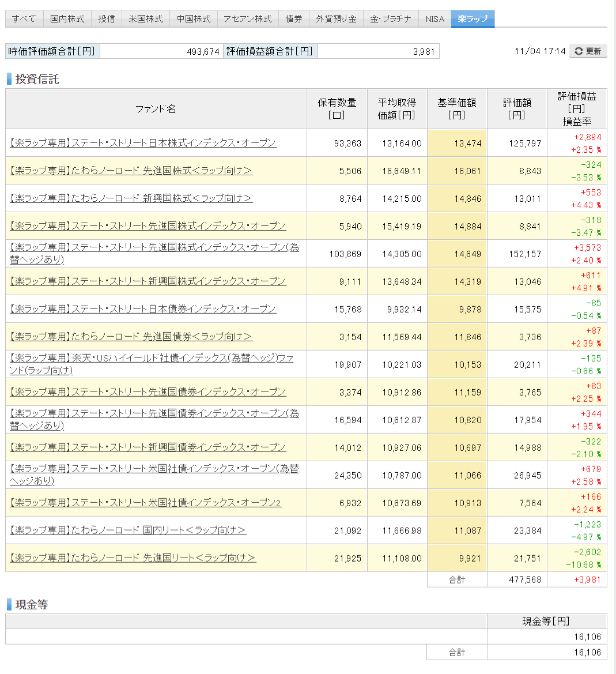Click the 平均取得価額 value 11,666.98

click(x=402, y=531)
